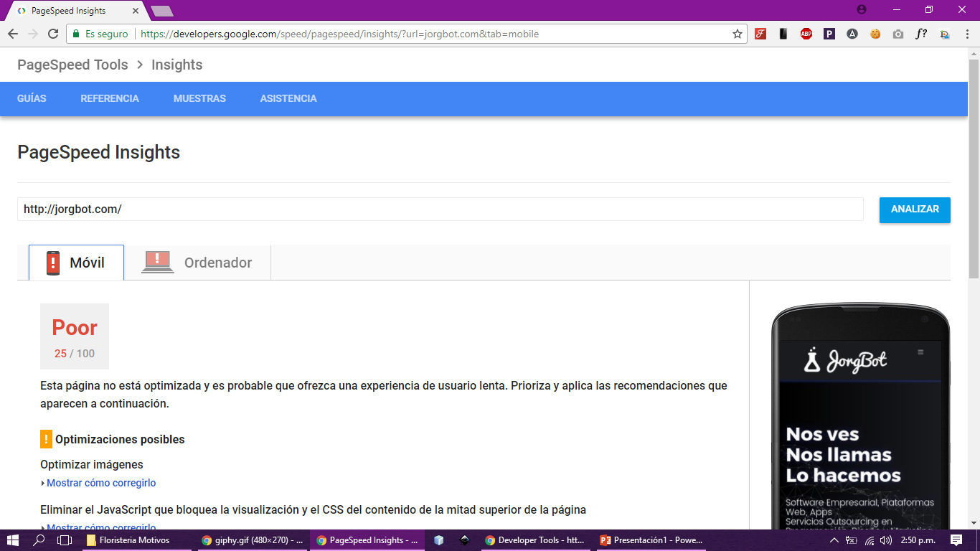Open the Windows action center notifications

[956, 540]
